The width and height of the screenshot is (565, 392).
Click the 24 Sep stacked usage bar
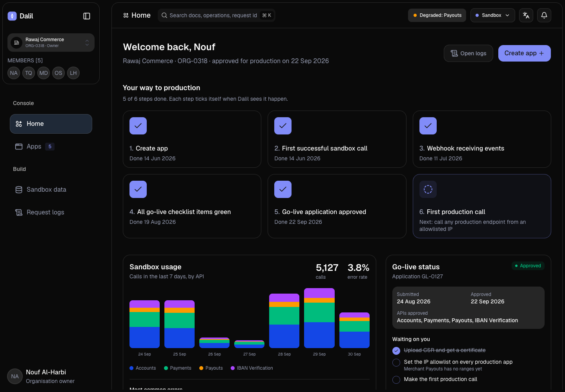click(x=145, y=324)
